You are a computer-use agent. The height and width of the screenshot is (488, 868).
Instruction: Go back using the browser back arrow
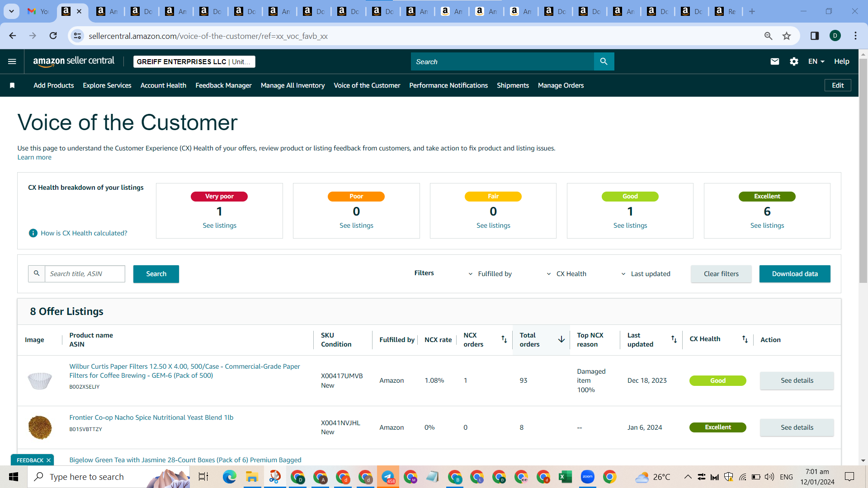tap(13, 36)
